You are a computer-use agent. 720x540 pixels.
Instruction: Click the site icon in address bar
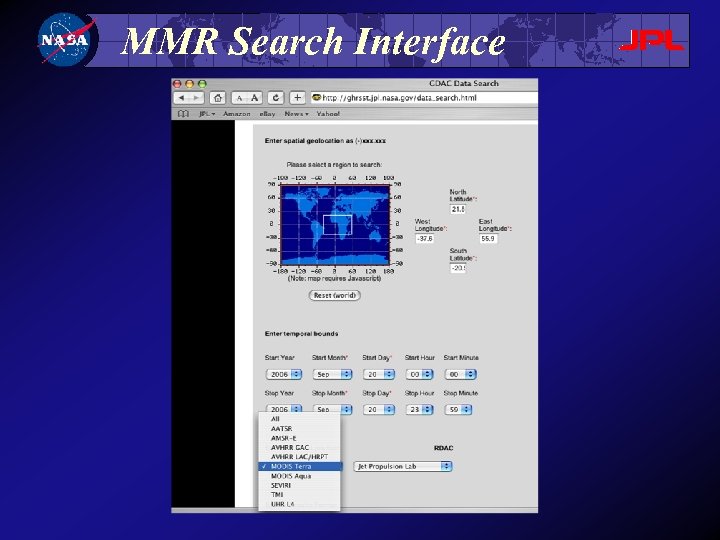[316, 97]
